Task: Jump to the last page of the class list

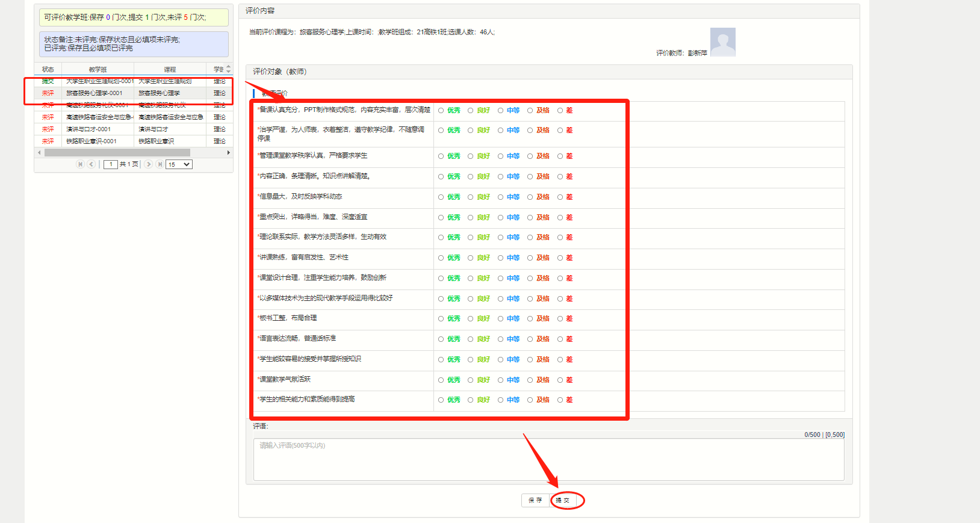Action: click(160, 164)
